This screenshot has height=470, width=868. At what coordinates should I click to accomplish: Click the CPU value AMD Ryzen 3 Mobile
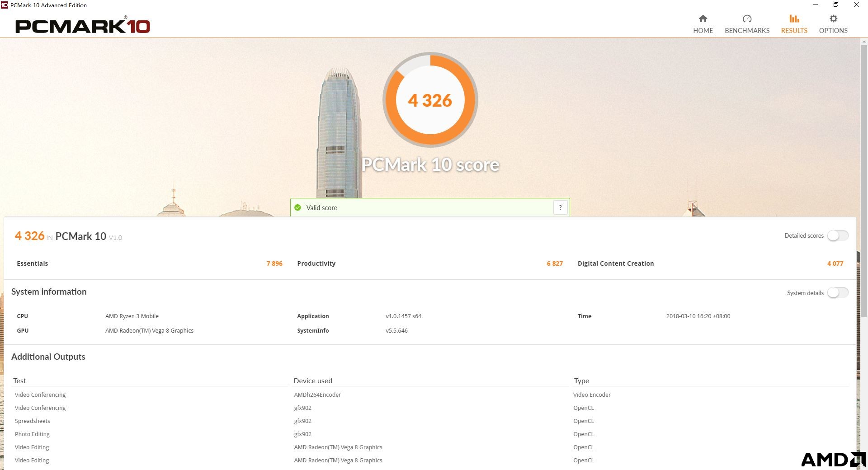pyautogui.click(x=132, y=316)
